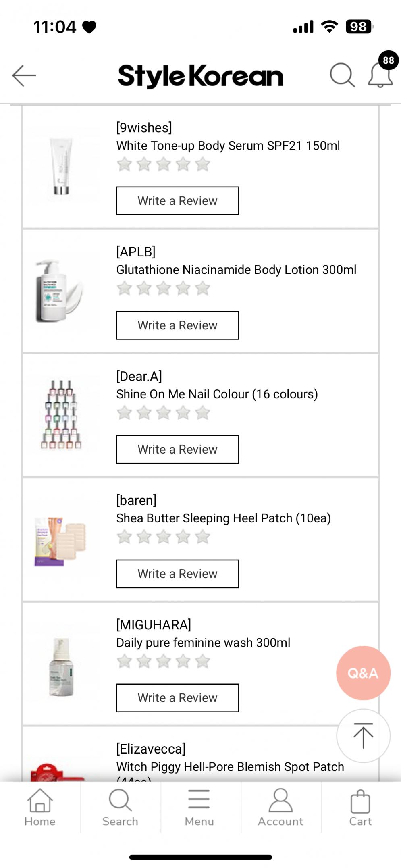Write a Review for Dear.A Nail Colour
Viewport: 401px width, 868px height.
[x=178, y=450]
